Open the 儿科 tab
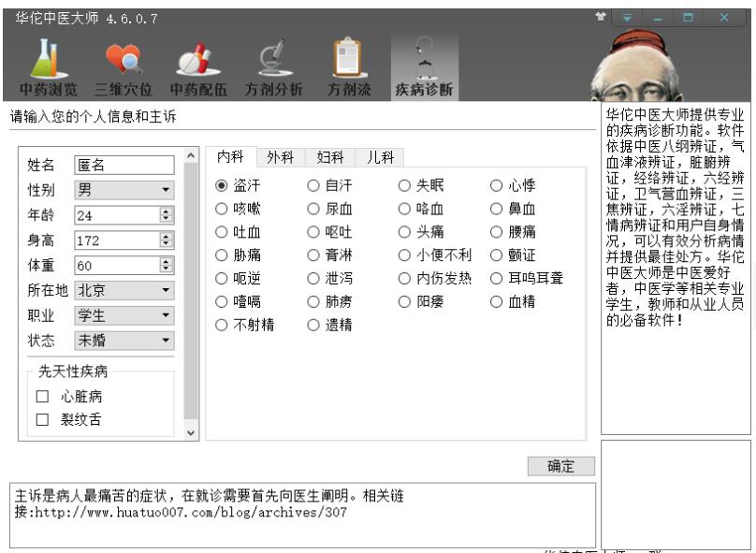The height and width of the screenshot is (553, 756). point(381,157)
